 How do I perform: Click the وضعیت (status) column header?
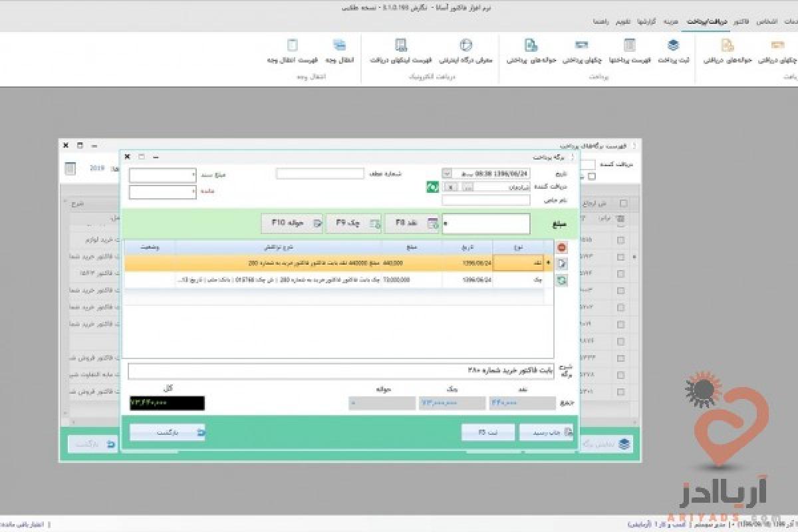pos(150,247)
